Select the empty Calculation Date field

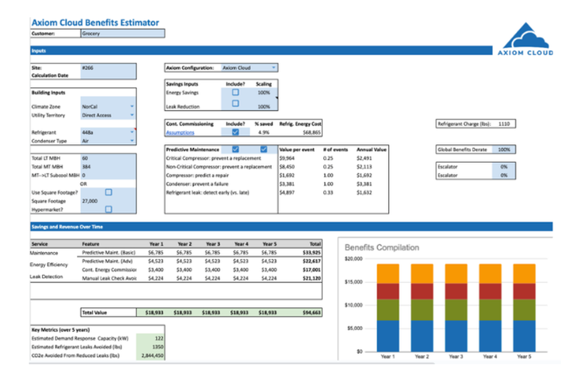coord(108,75)
